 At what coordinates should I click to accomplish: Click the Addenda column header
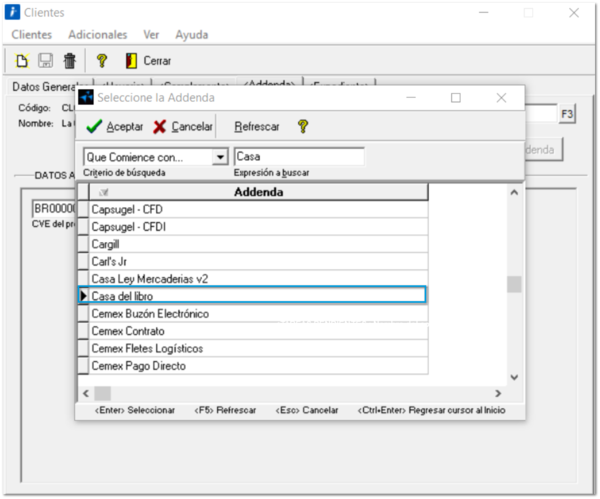coord(258,192)
